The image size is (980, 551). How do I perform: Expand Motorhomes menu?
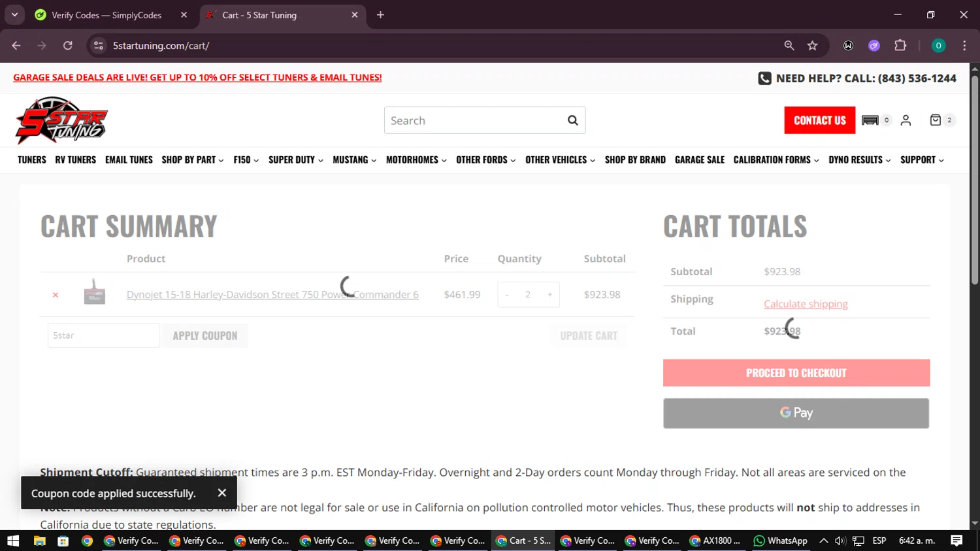(x=416, y=159)
